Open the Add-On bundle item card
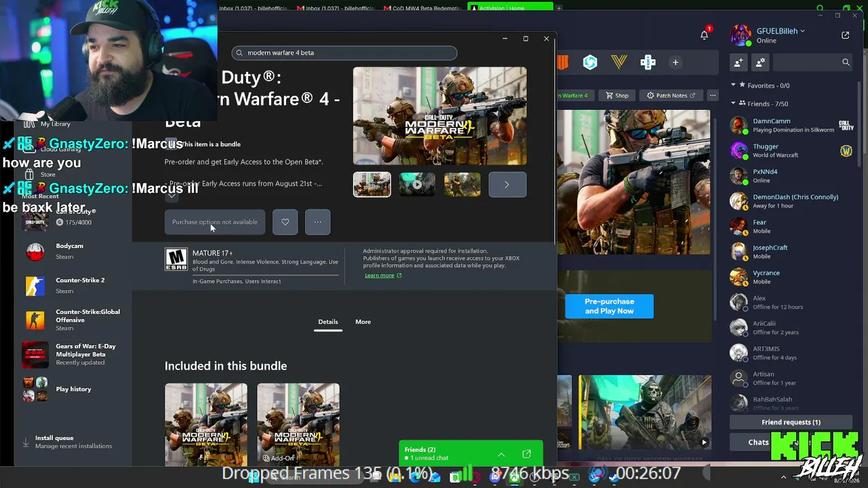This screenshot has height=488, width=868. (298, 424)
